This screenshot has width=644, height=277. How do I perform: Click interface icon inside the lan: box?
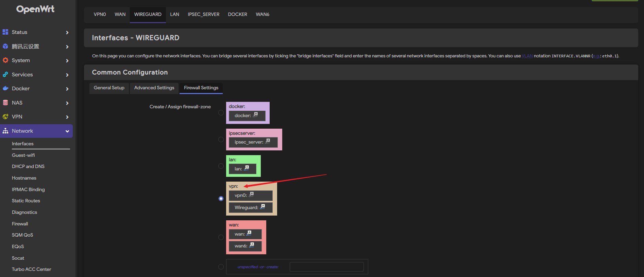tap(247, 168)
